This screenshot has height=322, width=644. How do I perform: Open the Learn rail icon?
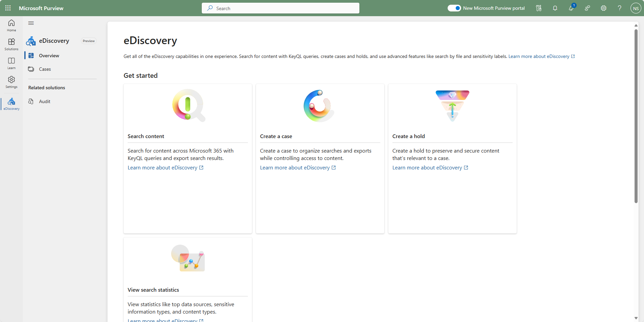click(11, 63)
